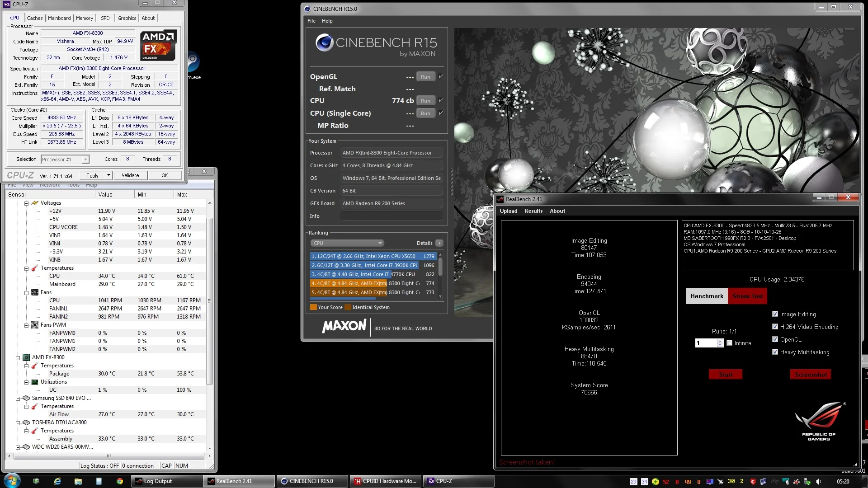
Task: Toggle the OpenGL test checkmark in Cinebench
Action: [x=441, y=76]
